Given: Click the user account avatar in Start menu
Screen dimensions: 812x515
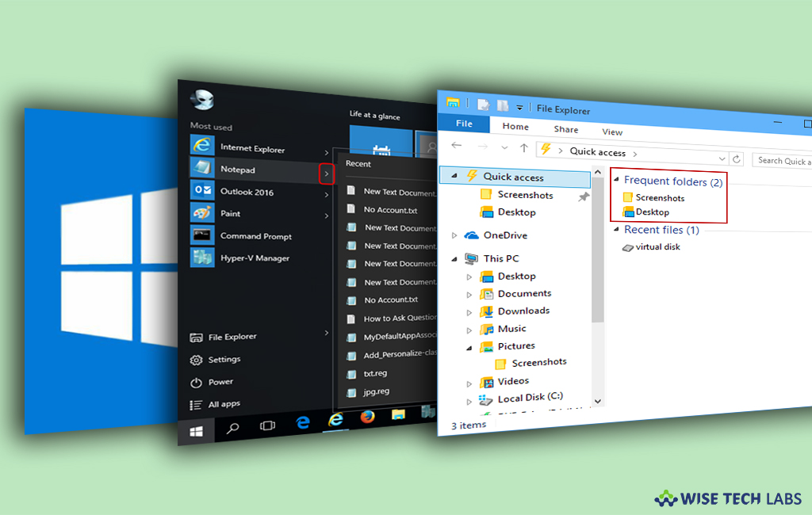Looking at the screenshot, I should point(202,99).
